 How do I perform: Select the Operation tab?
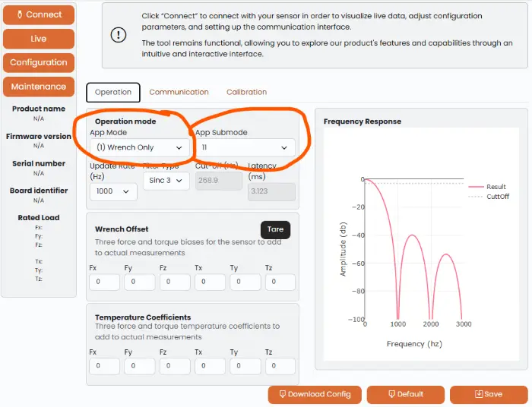pos(113,92)
